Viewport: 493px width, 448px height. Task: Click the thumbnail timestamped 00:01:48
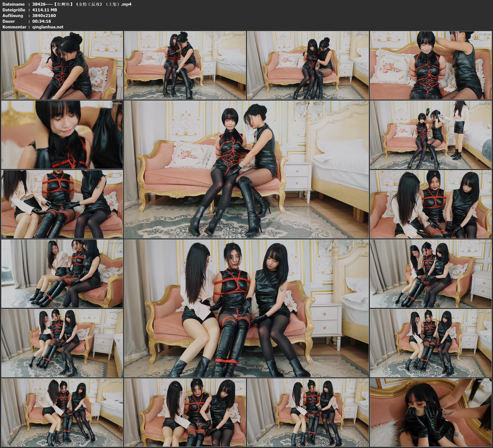tap(62, 65)
